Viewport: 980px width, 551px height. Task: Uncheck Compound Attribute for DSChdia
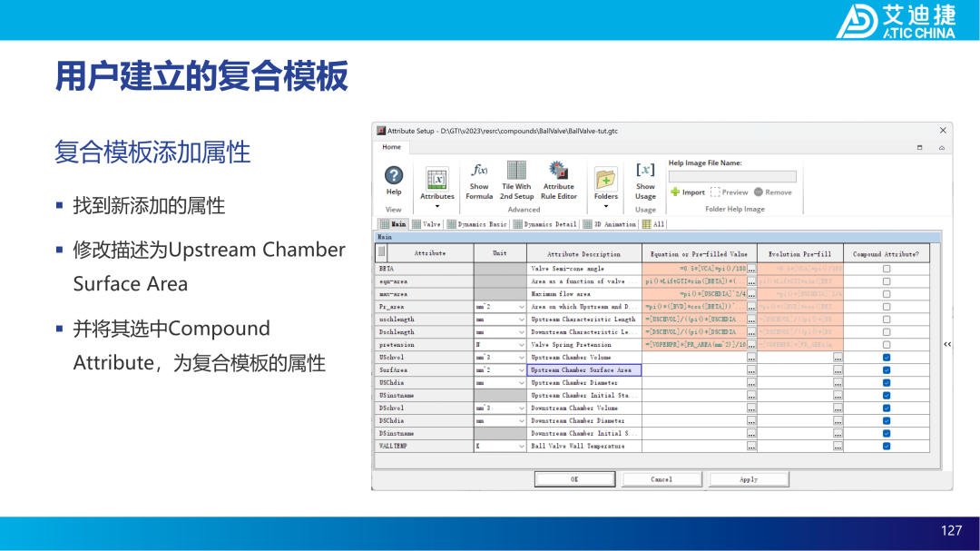click(x=887, y=421)
